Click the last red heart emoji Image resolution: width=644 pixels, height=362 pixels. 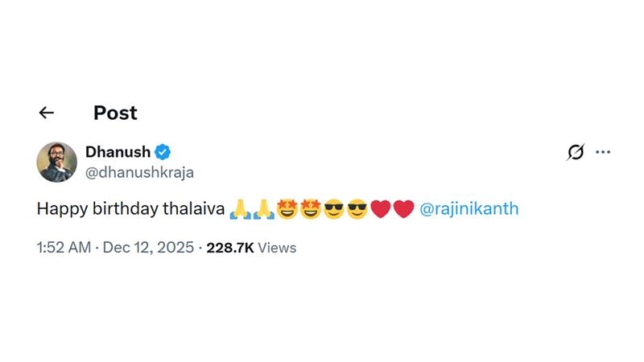pyautogui.click(x=404, y=210)
